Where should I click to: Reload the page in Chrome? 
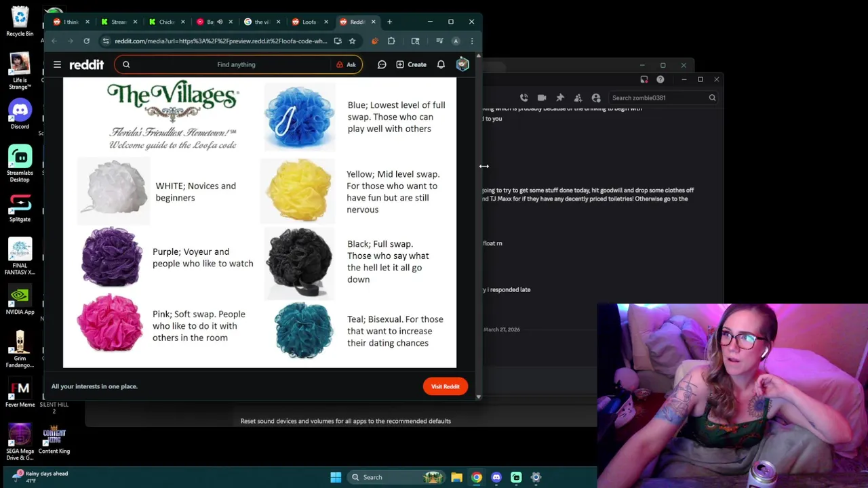86,41
